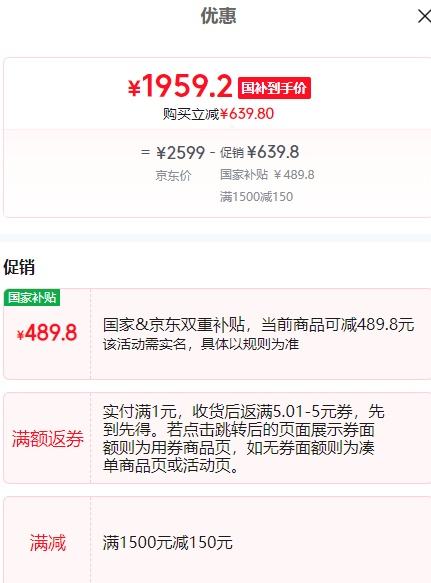Click the 优惠 popup title
Viewport: 431px width, 583px height.
pos(218,16)
